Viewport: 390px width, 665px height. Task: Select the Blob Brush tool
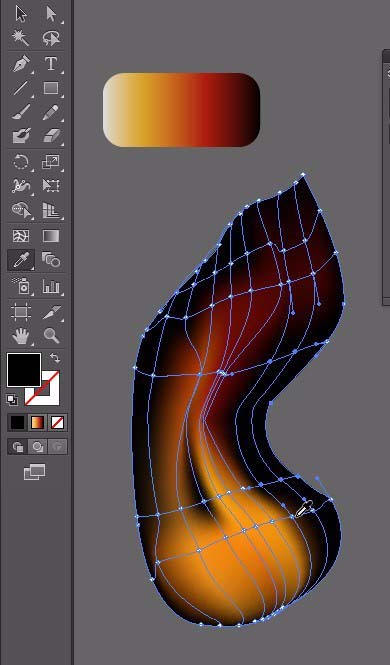[x=21, y=136]
